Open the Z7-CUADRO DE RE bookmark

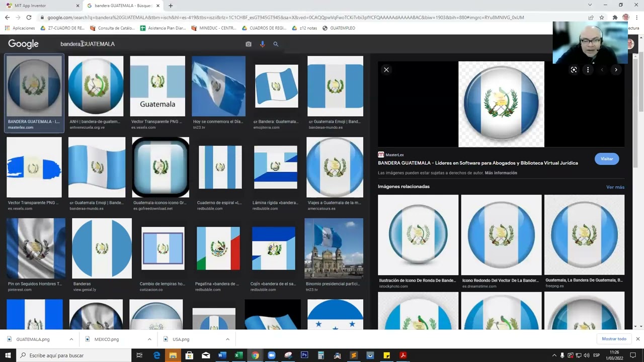[x=62, y=28]
